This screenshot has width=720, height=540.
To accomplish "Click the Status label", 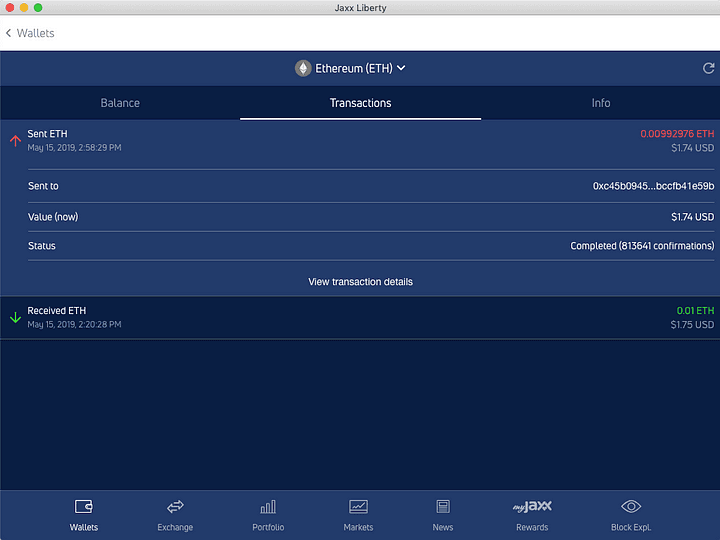I will [x=42, y=246].
